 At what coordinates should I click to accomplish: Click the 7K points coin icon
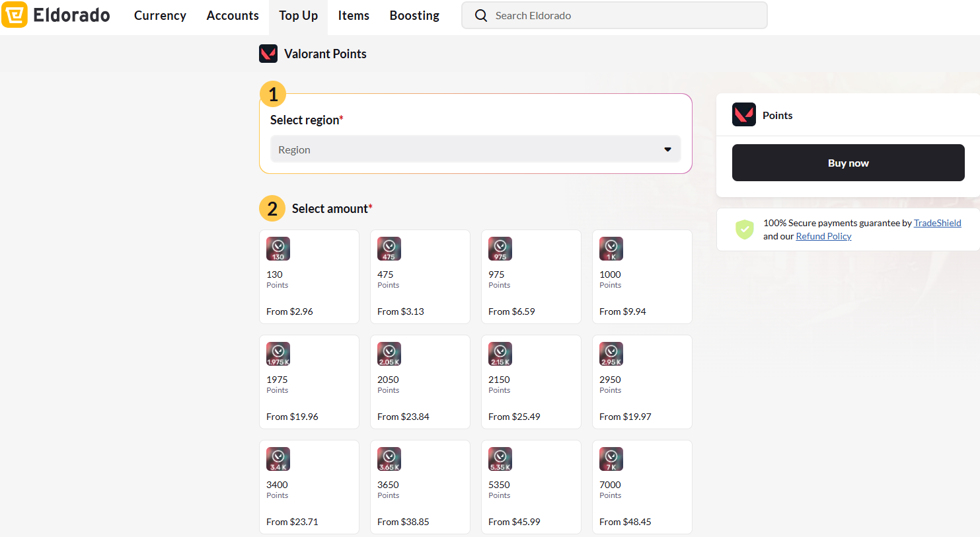611,459
